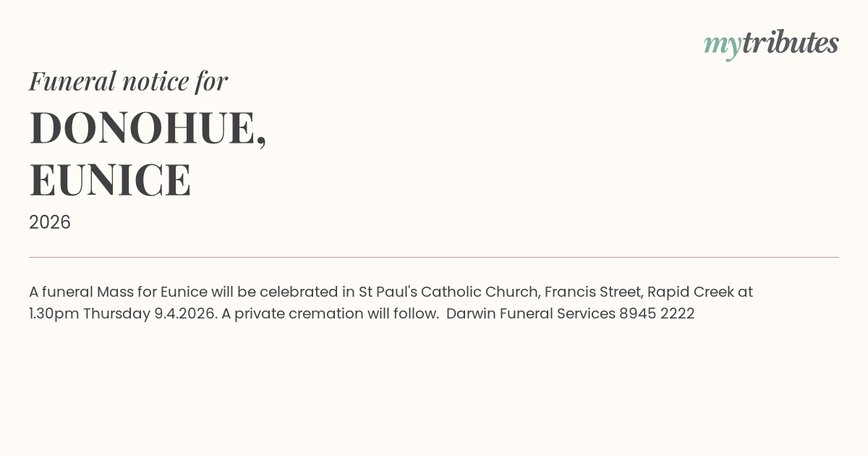Image resolution: width=868 pixels, height=456 pixels.
Task: Click the green "my" part of the logo
Action: [722, 45]
